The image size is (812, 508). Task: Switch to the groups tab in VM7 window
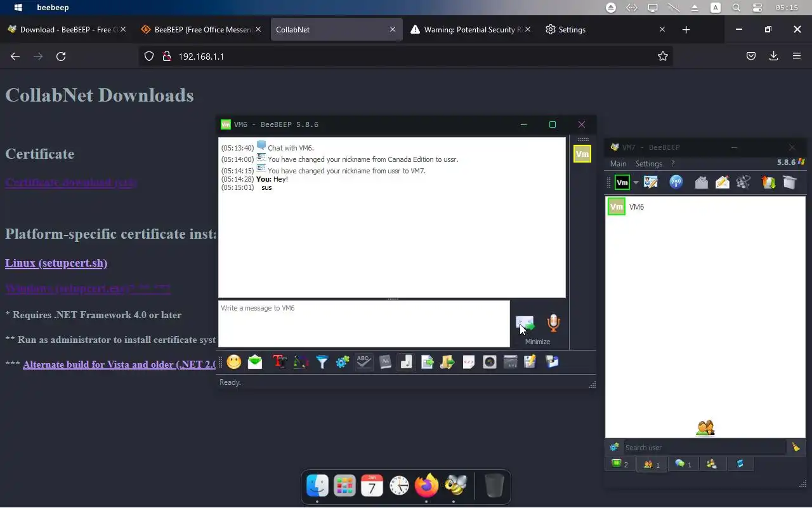(x=711, y=464)
